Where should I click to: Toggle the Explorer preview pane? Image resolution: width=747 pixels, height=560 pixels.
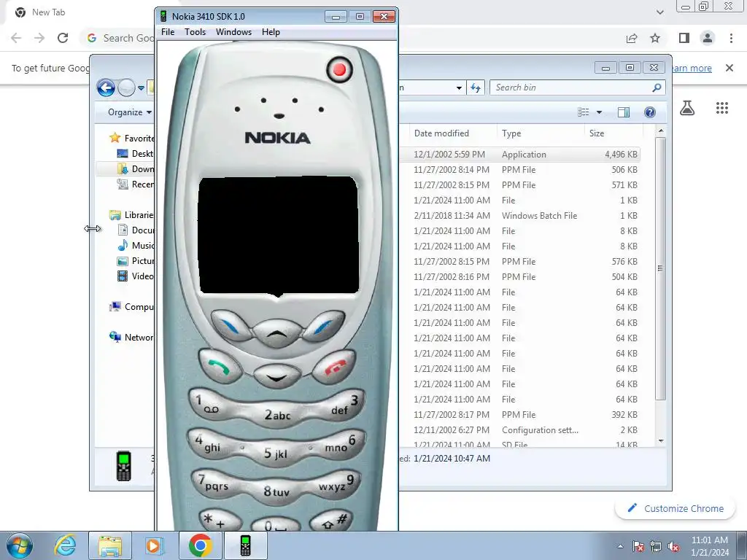[x=624, y=112]
